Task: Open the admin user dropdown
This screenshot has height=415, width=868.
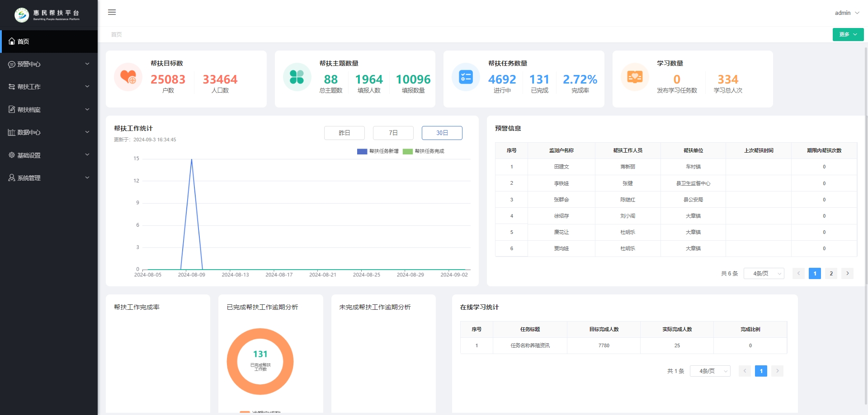Action: [847, 13]
